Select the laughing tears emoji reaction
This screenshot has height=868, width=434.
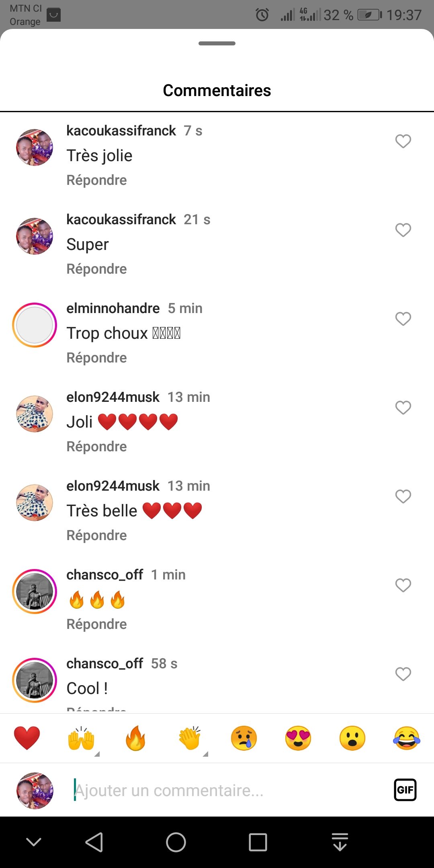(x=407, y=738)
